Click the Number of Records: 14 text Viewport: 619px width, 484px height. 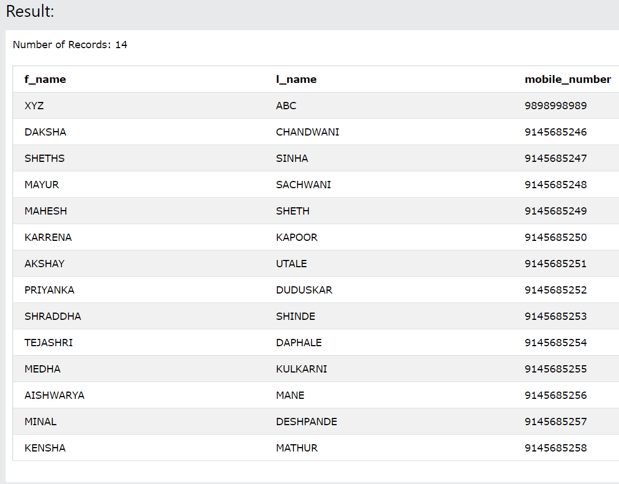pyautogui.click(x=70, y=45)
